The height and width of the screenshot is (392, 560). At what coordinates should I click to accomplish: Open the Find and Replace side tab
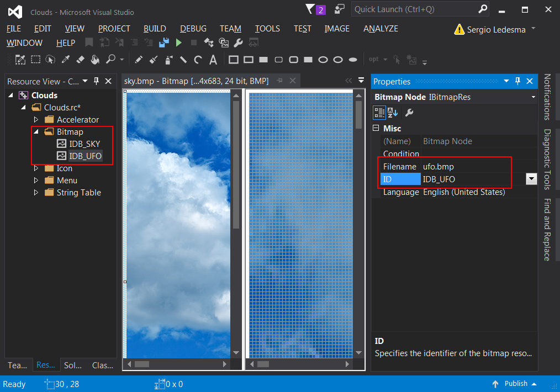coord(547,230)
